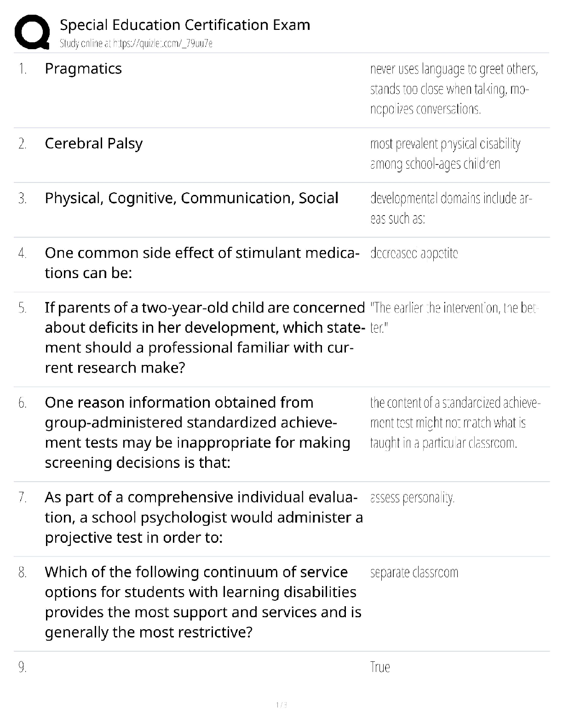
Task: Click the Special Education Certification Exam title
Action: (x=185, y=25)
